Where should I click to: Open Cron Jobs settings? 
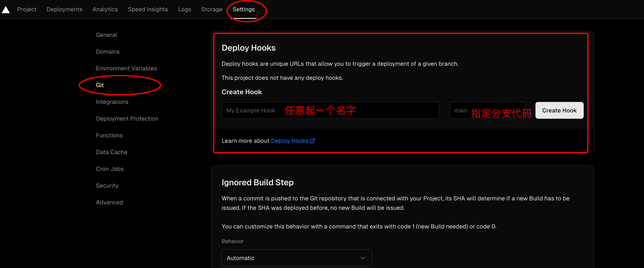[x=110, y=169]
